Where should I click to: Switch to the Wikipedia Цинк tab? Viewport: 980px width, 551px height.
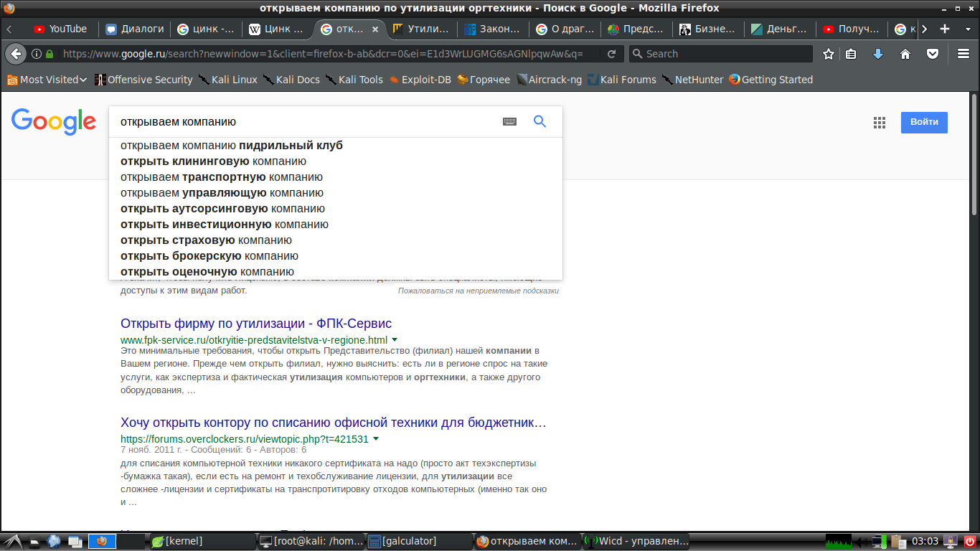(x=278, y=29)
